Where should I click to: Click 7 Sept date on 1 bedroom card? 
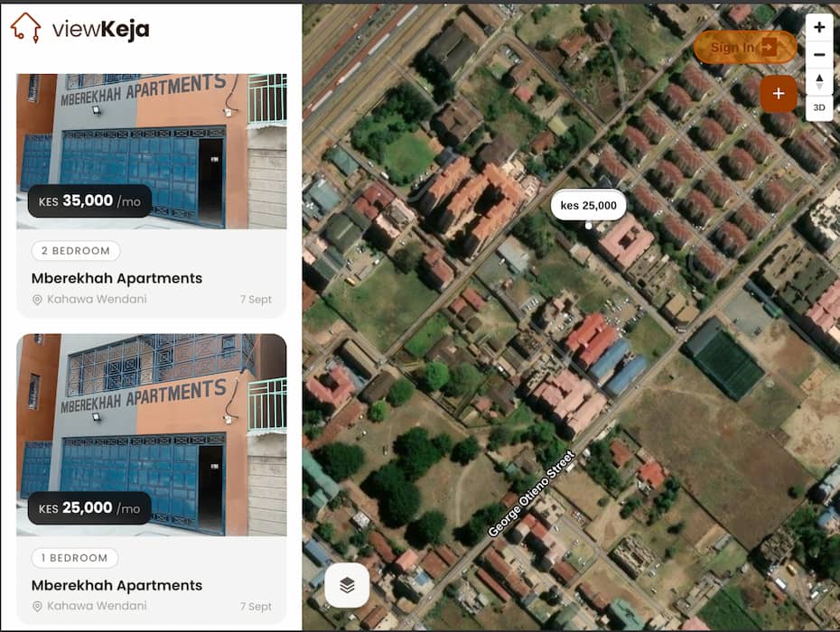pyautogui.click(x=256, y=607)
